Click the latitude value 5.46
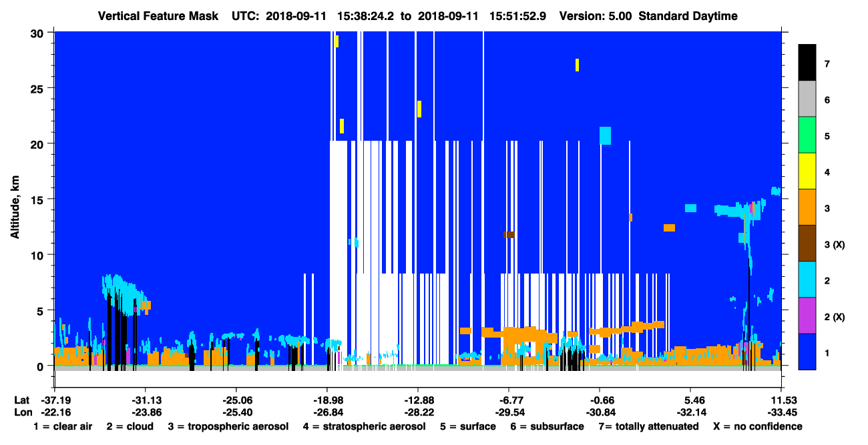 (691, 400)
